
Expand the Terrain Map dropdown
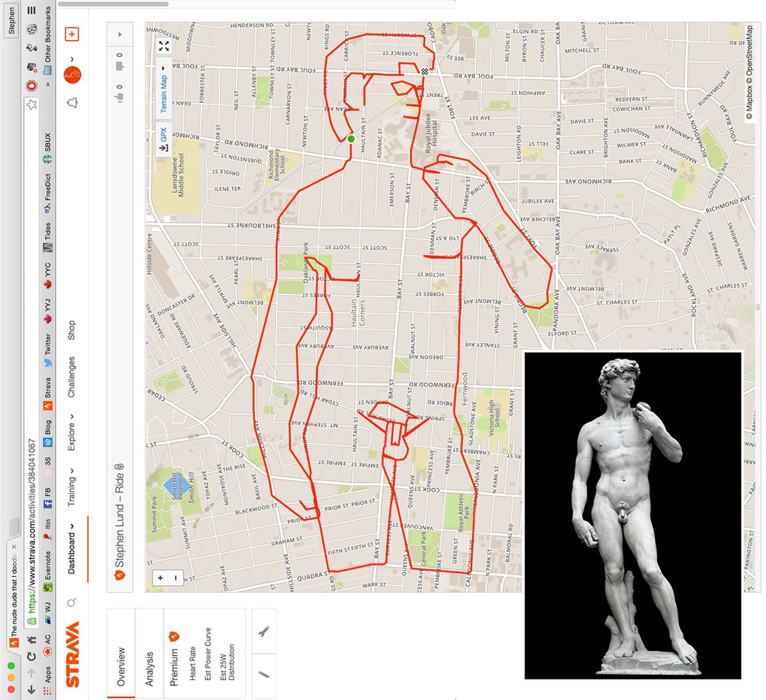coord(164,89)
